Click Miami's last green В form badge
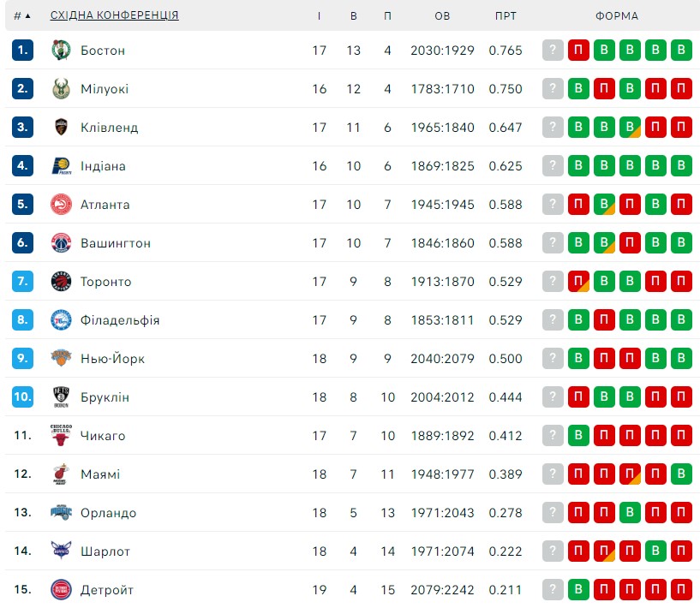The width and height of the screenshot is (700, 608). 681,474
